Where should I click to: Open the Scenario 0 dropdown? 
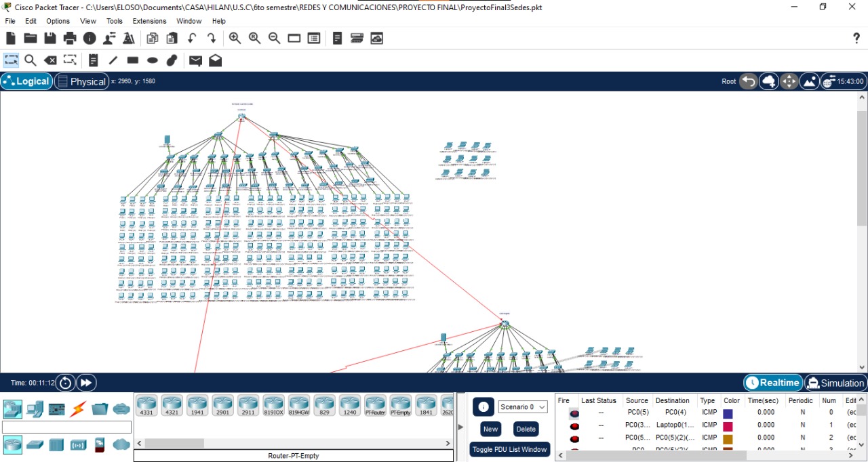[x=523, y=407]
